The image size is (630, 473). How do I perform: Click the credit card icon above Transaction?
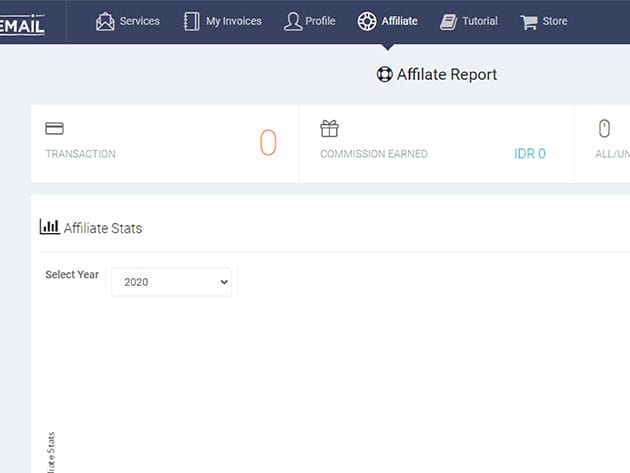(55, 129)
